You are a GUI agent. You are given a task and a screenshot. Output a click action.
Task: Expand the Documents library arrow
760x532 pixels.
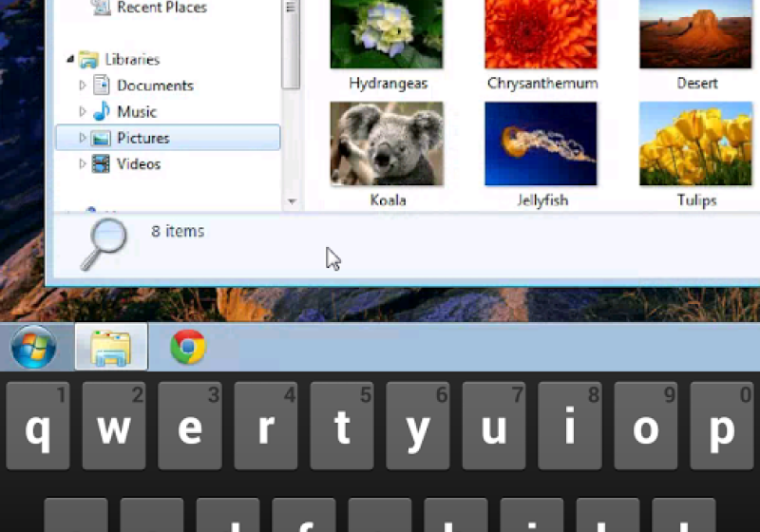click(x=83, y=85)
